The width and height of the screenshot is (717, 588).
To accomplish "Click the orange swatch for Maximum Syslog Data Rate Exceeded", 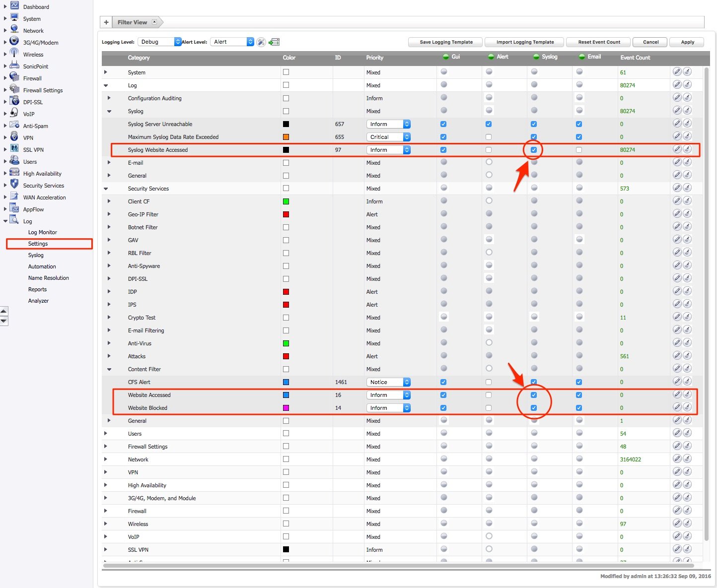I will [286, 137].
